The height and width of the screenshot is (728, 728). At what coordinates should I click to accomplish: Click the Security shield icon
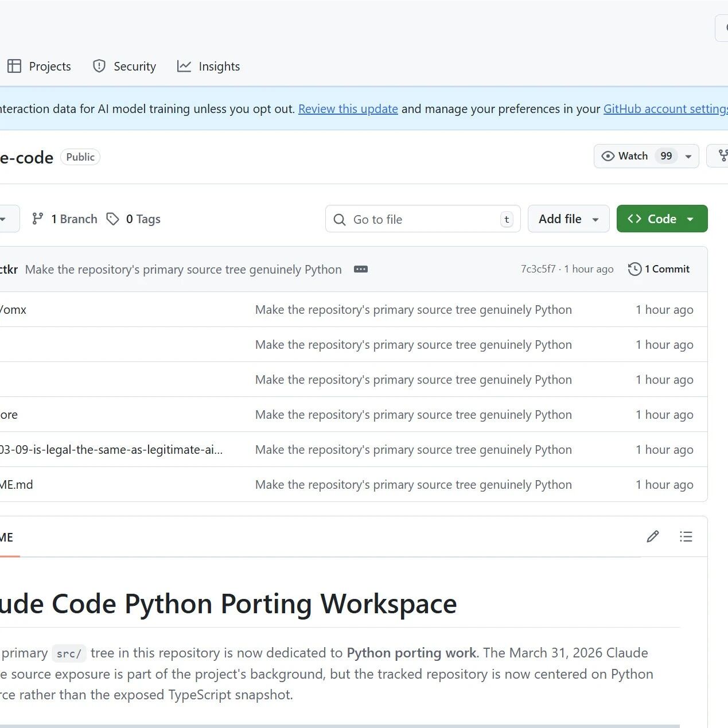coord(99,66)
